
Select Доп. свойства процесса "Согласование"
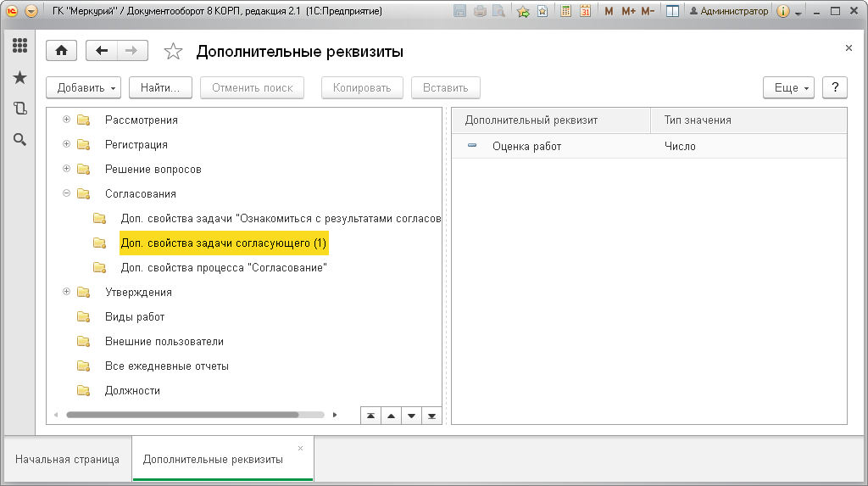point(224,268)
